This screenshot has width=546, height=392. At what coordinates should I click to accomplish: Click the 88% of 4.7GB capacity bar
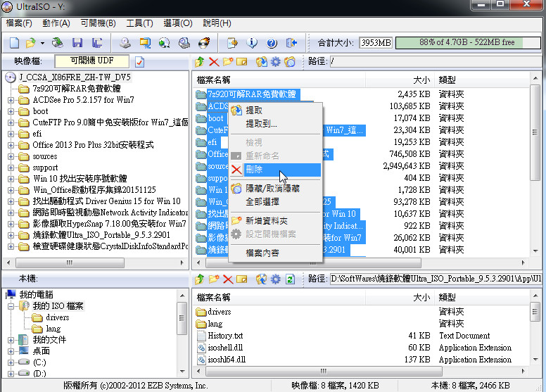click(469, 42)
